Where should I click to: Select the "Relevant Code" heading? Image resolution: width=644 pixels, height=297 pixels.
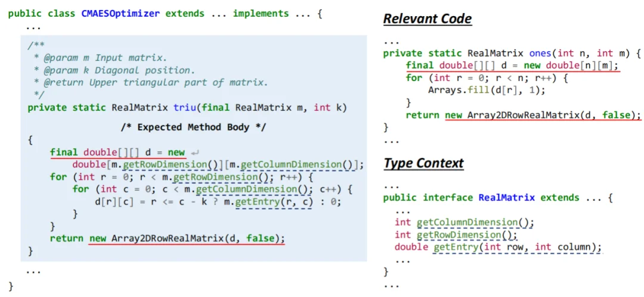pyautogui.click(x=427, y=19)
